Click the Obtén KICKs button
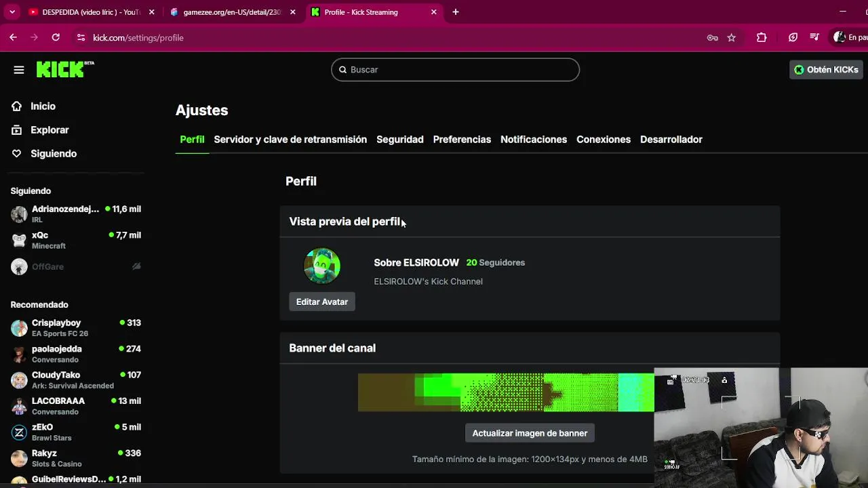Screen dimensions: 868x488 (x=825, y=70)
